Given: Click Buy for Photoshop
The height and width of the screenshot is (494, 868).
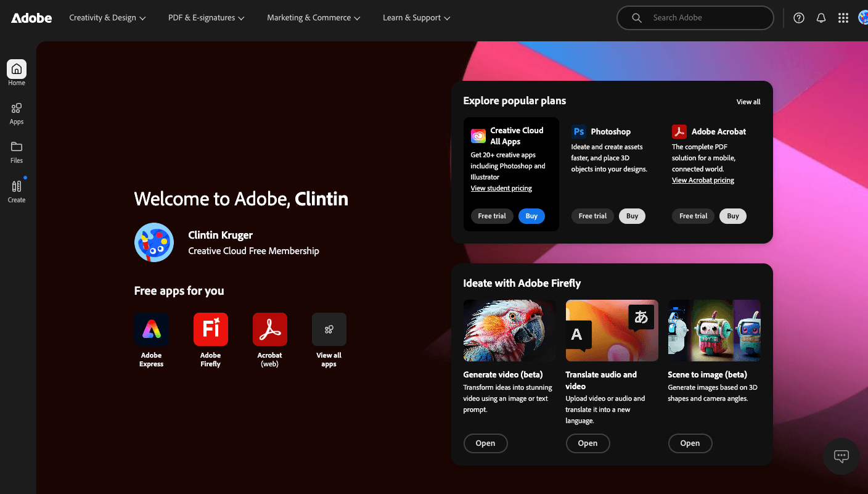Looking at the screenshot, I should click(632, 216).
